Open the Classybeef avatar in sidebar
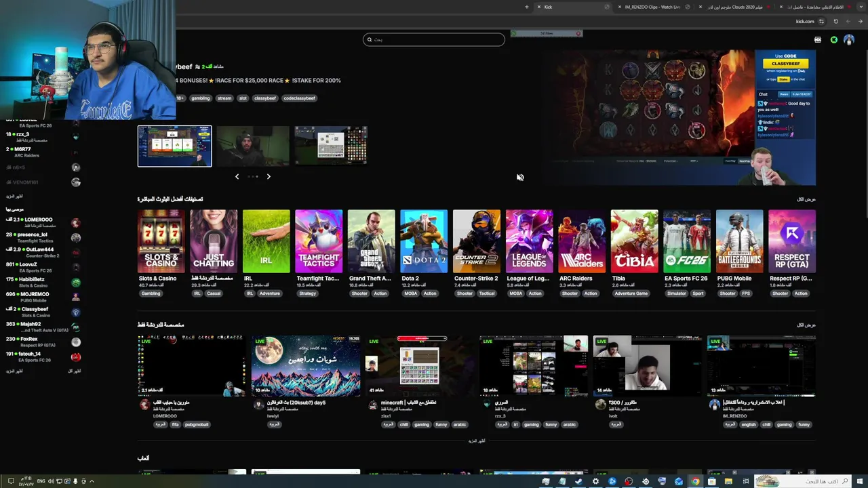The height and width of the screenshot is (488, 868). 76,312
